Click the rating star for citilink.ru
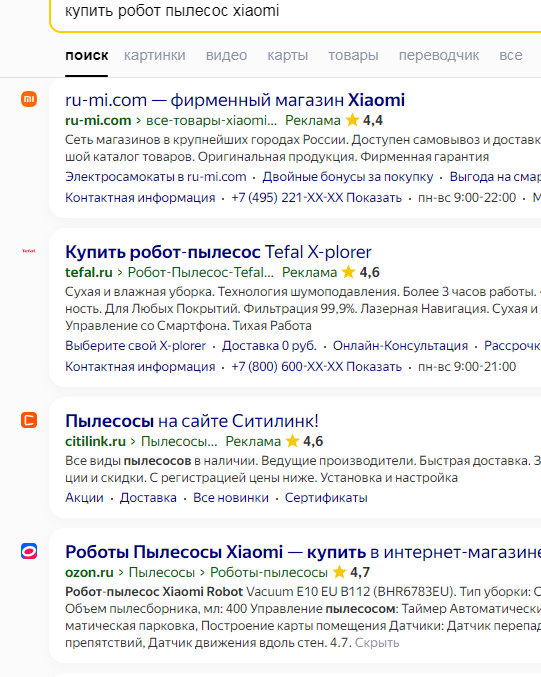Screen dimensions: 541x677 (292, 441)
